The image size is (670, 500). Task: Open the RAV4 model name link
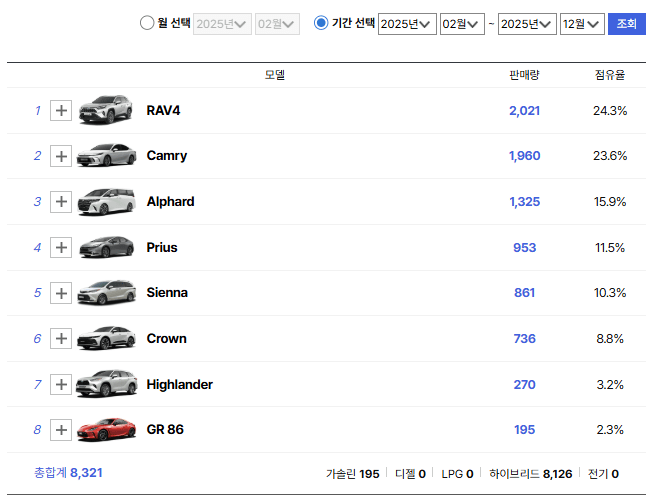click(x=164, y=110)
